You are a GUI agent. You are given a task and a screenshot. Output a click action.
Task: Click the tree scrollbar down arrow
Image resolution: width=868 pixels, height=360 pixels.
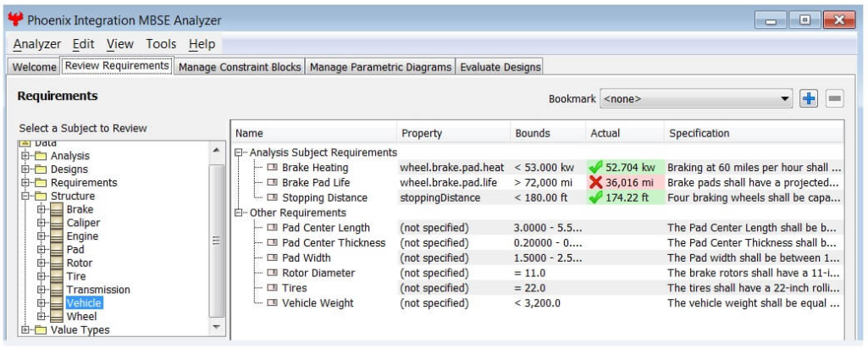217,327
